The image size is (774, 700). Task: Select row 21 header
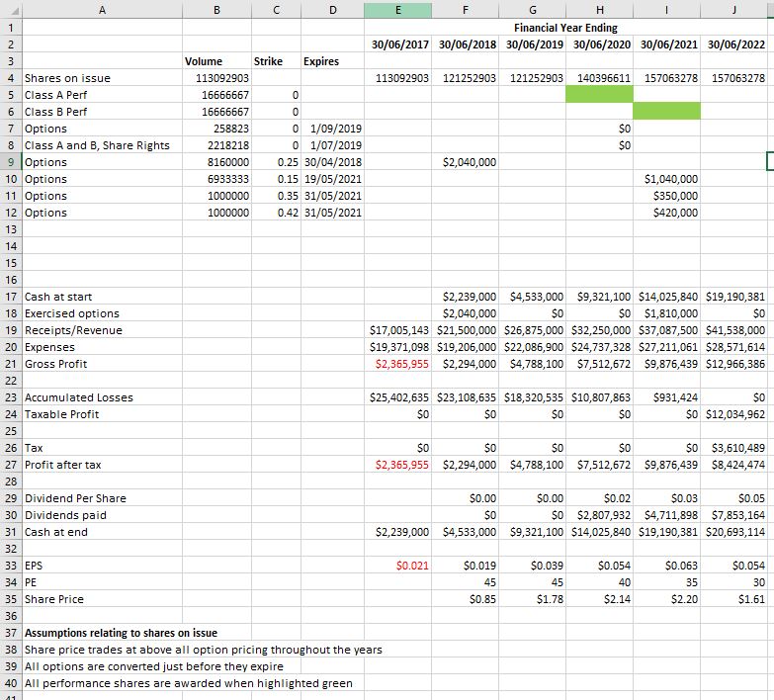coord(11,364)
